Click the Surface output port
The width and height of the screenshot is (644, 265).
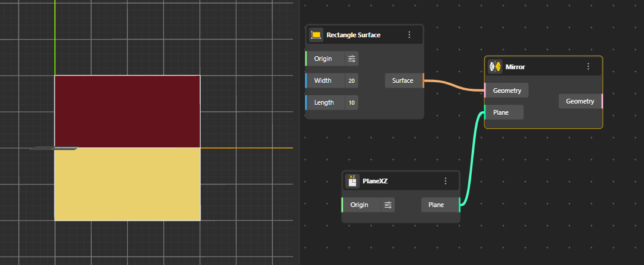coord(423,81)
